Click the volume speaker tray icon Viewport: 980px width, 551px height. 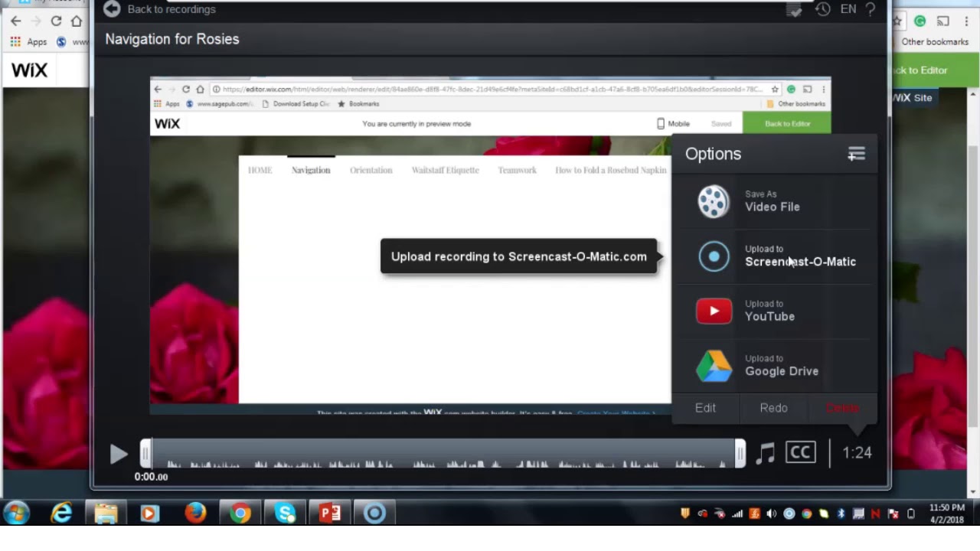pos(772,514)
